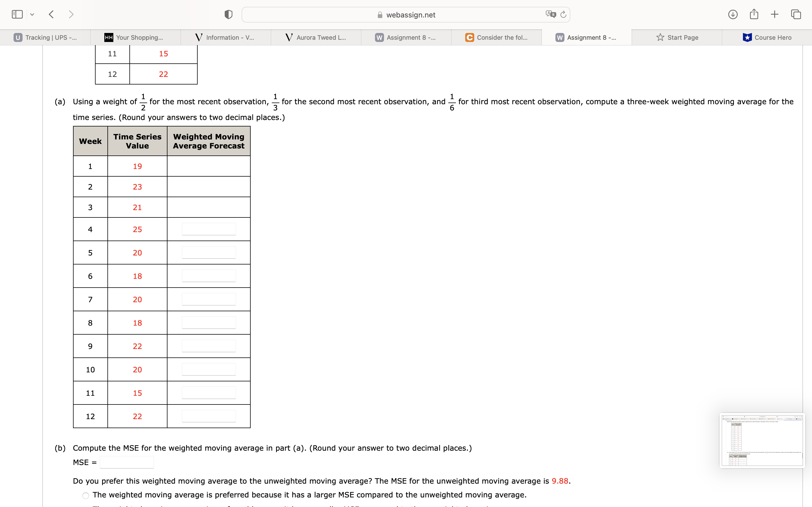
Task: Switch to the Tracking | UPS tab
Action: tap(45, 37)
